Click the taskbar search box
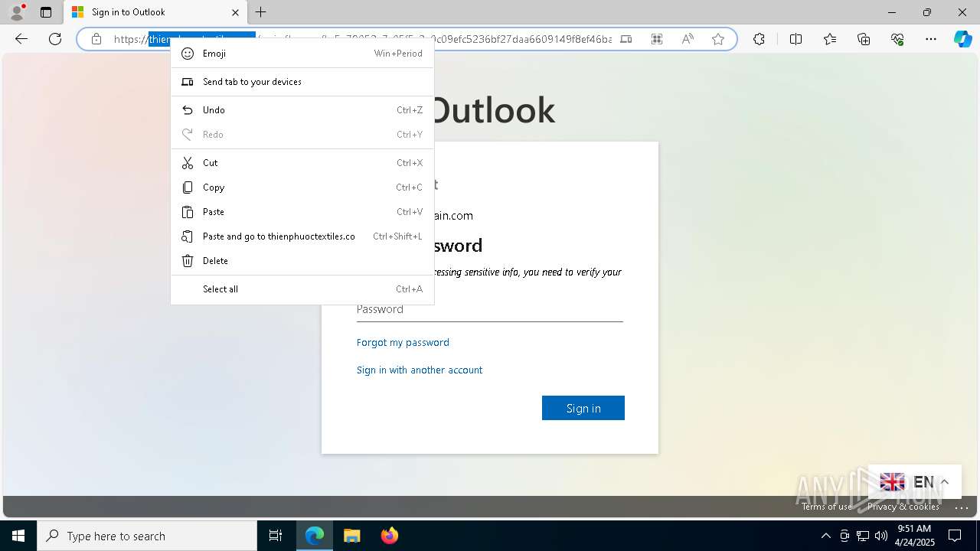Screen dimensions: 980x551 point(147,536)
